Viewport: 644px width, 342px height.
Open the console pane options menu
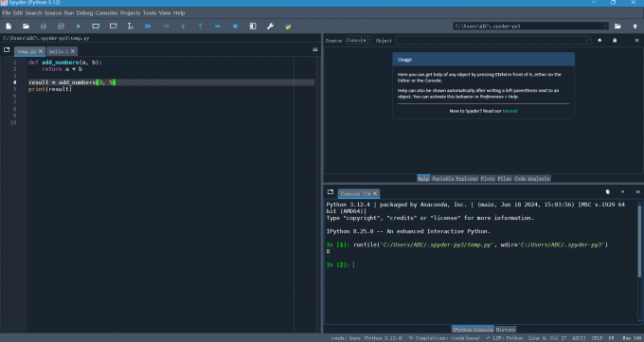click(637, 192)
